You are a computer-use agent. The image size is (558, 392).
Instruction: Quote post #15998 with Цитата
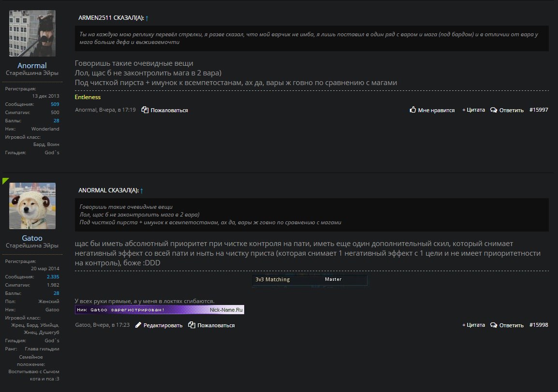click(x=473, y=325)
